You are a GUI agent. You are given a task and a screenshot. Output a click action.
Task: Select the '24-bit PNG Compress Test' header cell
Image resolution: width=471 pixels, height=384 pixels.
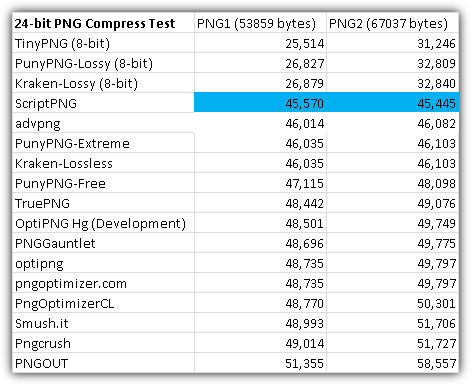pos(103,23)
